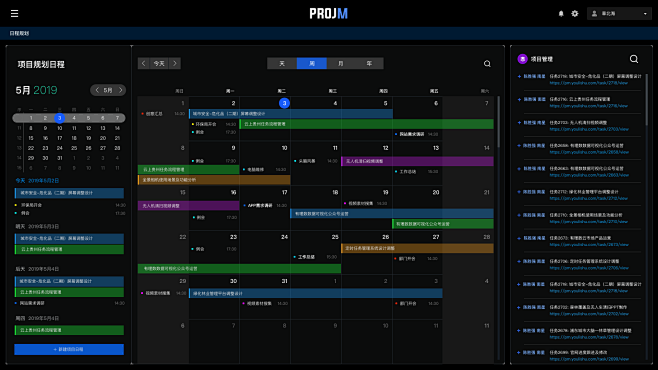The image size is (658, 370).
Task: Switch to the day view tab
Action: pos(282,63)
